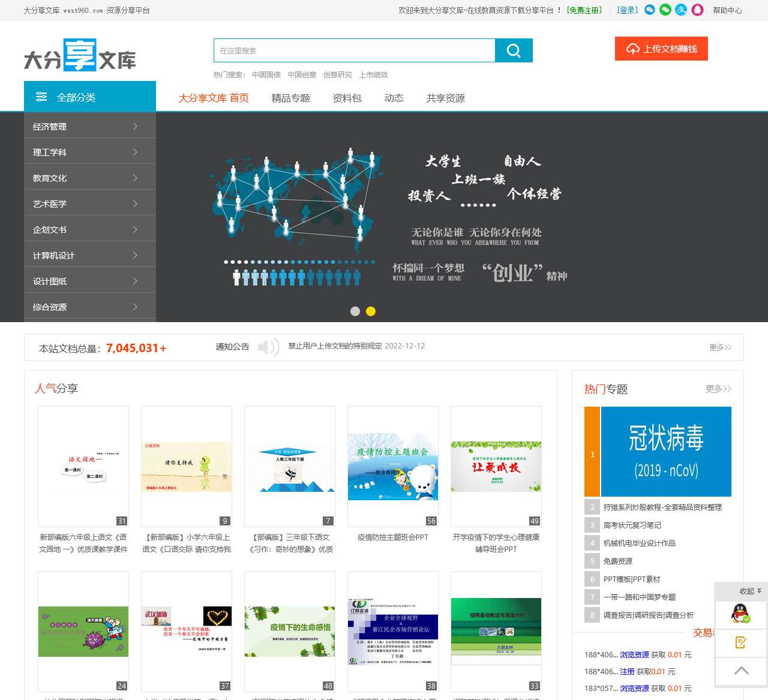
Task: Click the 登录 login link
Action: (628, 10)
